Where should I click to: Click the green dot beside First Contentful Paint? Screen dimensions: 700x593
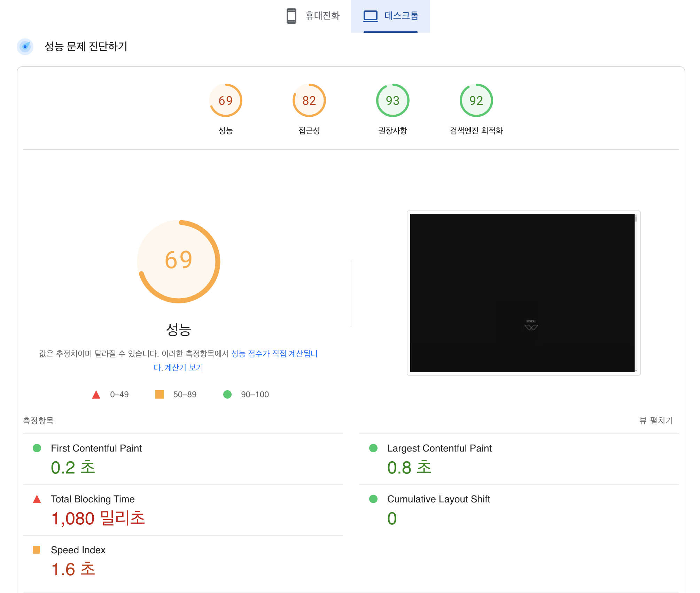tap(37, 448)
